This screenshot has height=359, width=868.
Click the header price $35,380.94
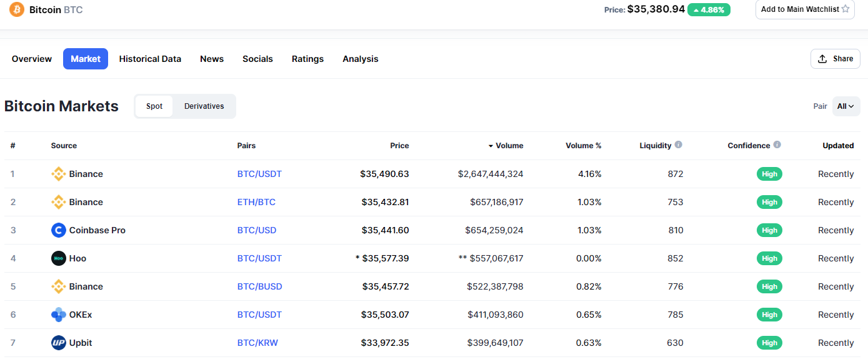click(x=656, y=9)
